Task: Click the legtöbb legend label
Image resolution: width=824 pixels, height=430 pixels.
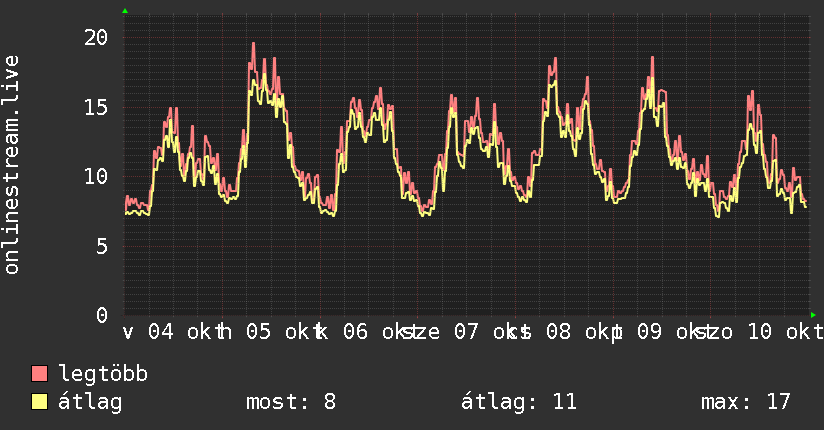Action: point(103,374)
